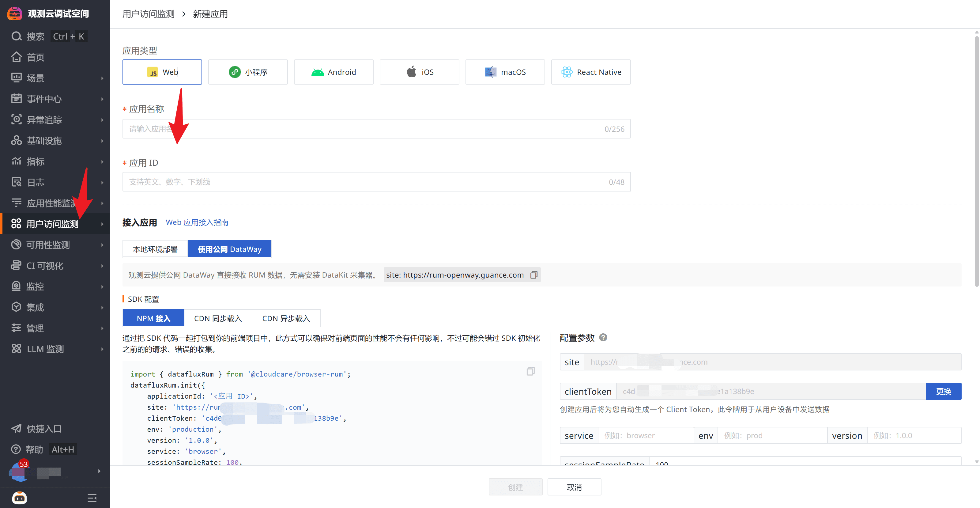Viewport: 980px width, 508px height.
Task: Click the page vertical scrollbar
Action: tap(976, 160)
